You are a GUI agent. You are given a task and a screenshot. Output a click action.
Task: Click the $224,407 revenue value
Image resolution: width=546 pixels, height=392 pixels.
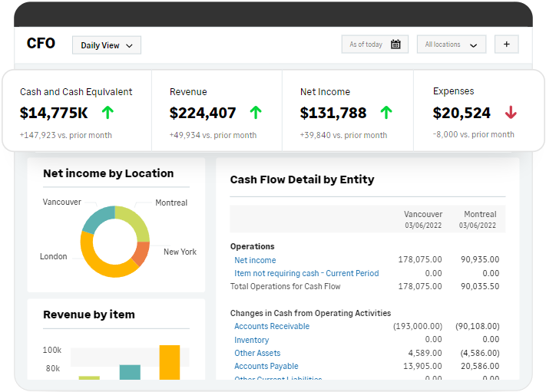pos(203,113)
